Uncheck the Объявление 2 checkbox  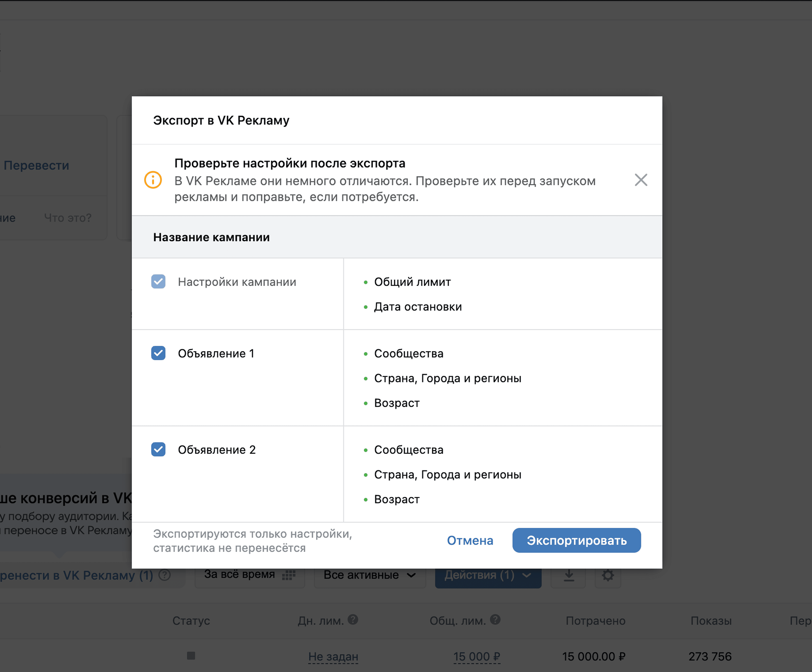(x=158, y=449)
